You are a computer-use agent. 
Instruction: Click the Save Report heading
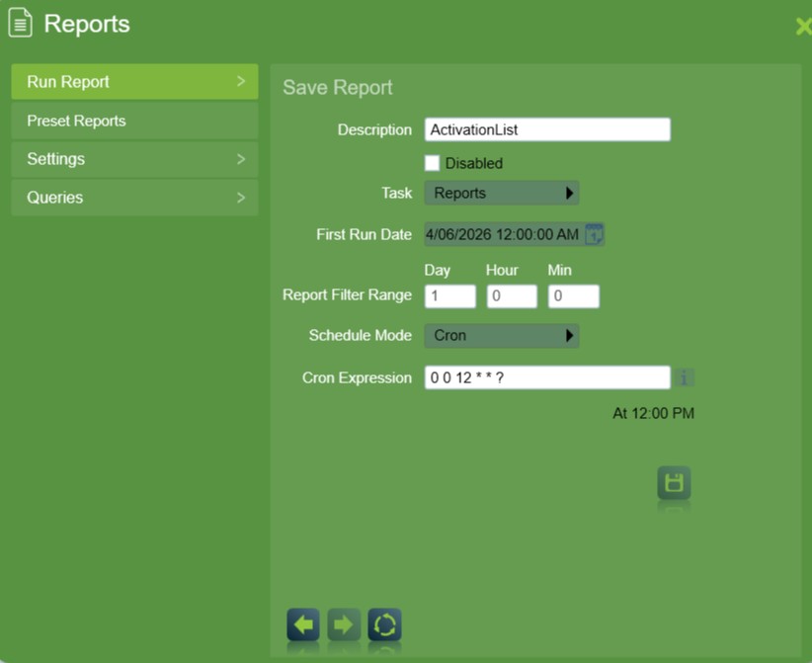click(x=338, y=88)
